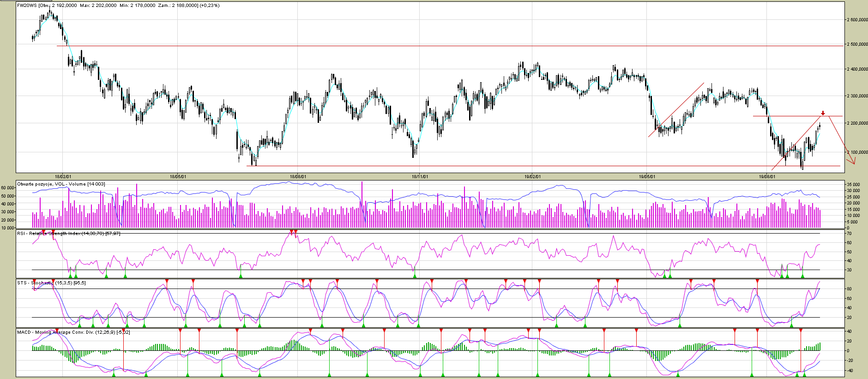The width and height of the screenshot is (868, 379).
Task: Click the small red down-arrow marker above the latest candles
Action: click(x=823, y=113)
